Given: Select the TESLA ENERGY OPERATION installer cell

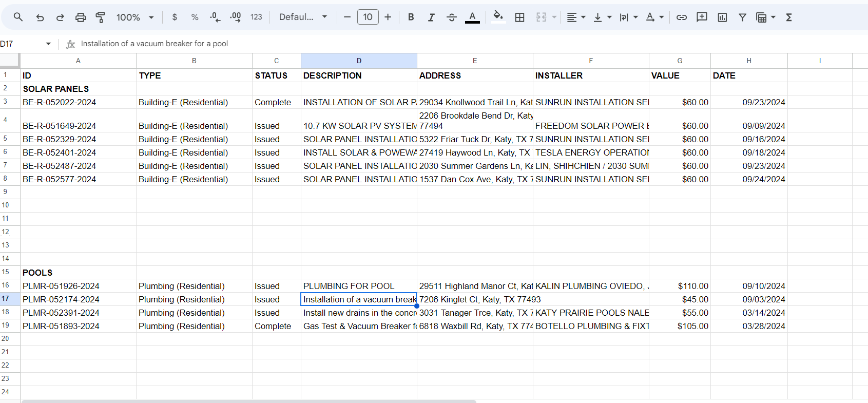Looking at the screenshot, I should tap(591, 152).
